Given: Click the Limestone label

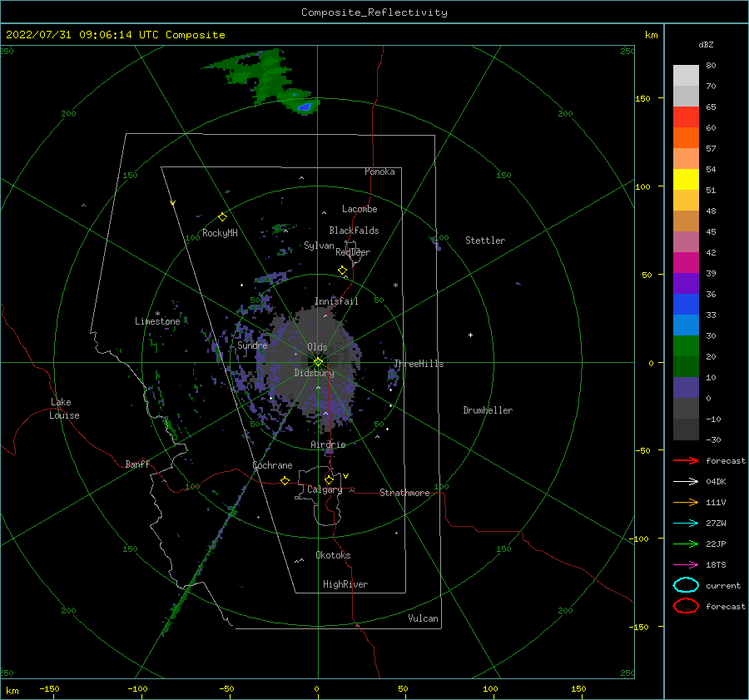Looking at the screenshot, I should coord(157,321).
